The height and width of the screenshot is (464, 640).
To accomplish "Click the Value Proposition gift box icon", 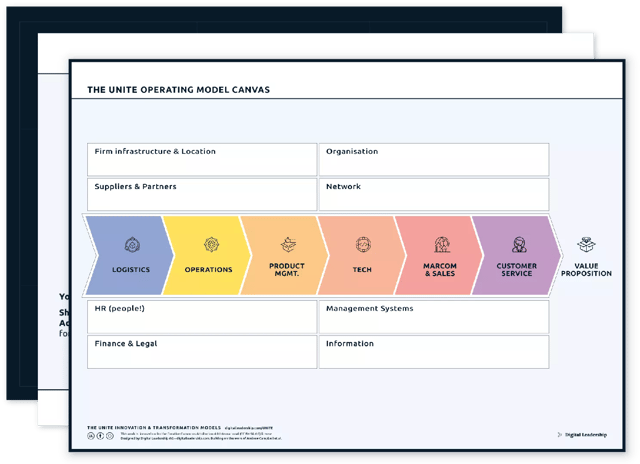I will 586,244.
